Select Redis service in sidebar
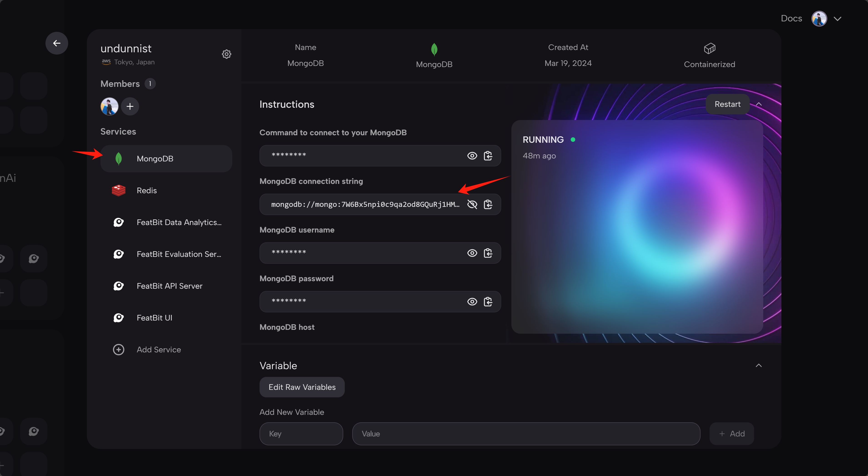 (166, 190)
